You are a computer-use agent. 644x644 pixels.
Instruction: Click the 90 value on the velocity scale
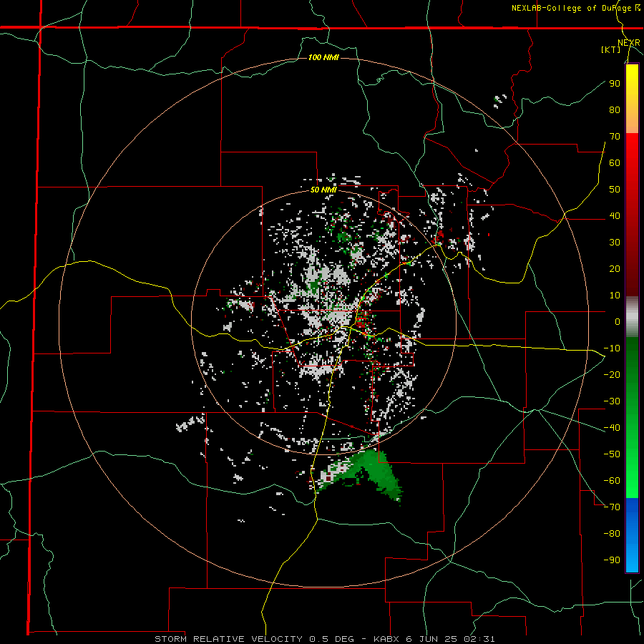[615, 84]
